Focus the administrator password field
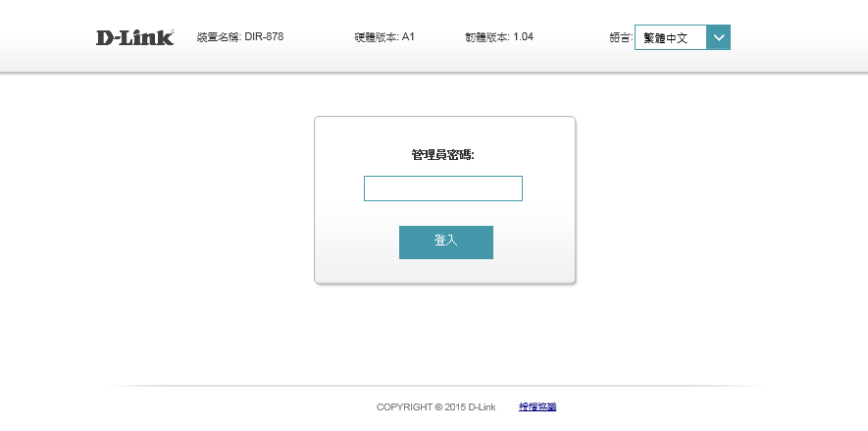Viewport: 868px width, 431px height. pos(443,189)
